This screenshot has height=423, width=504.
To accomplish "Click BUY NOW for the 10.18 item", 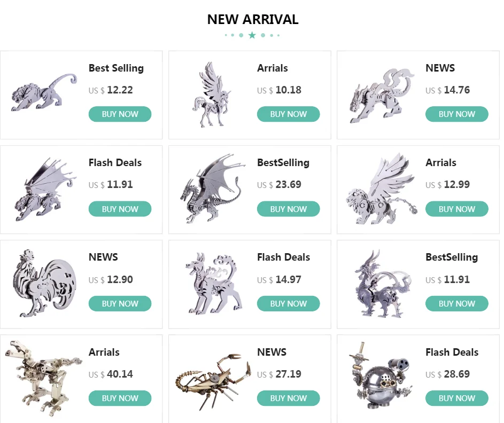I will tap(288, 114).
